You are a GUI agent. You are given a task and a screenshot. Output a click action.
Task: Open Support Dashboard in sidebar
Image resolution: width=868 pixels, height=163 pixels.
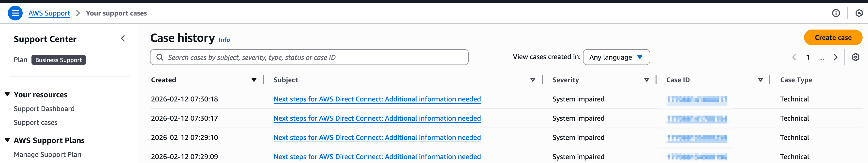pos(44,109)
